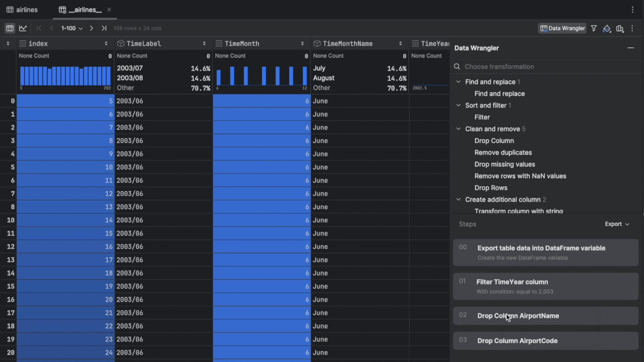The image size is (644, 362).
Task: Open the Export dropdown in Steps
Action: (x=617, y=224)
